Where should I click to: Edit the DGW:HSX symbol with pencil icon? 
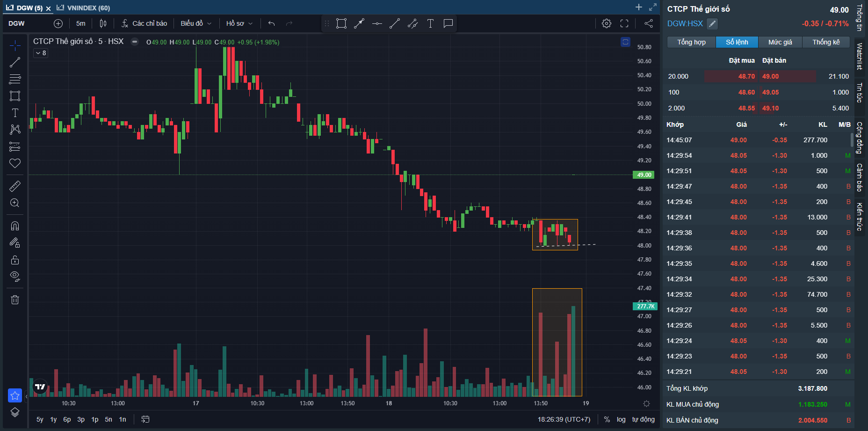(712, 23)
